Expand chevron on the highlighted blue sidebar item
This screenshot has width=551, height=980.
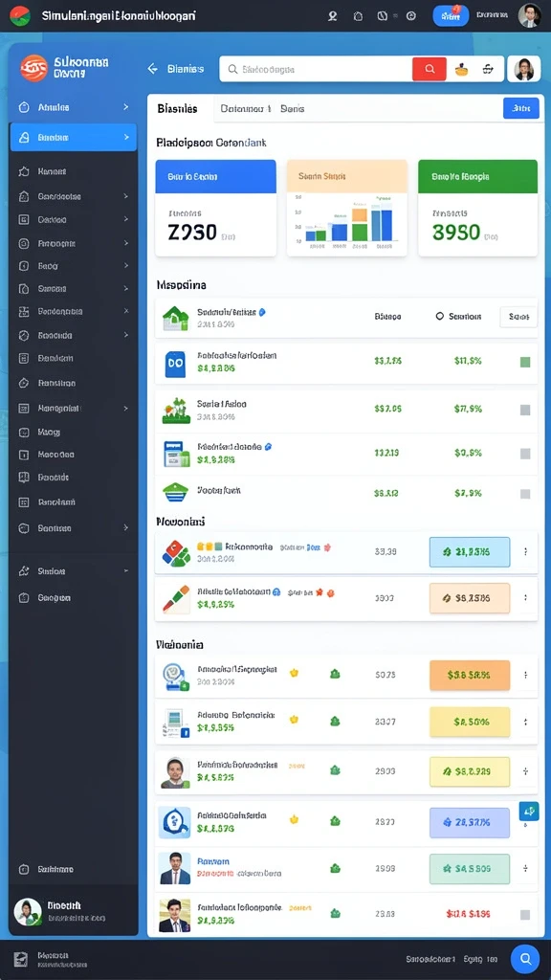(x=125, y=137)
